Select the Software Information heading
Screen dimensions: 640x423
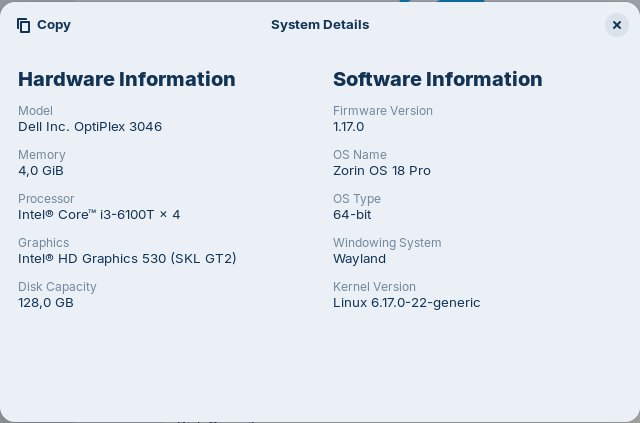pos(437,79)
